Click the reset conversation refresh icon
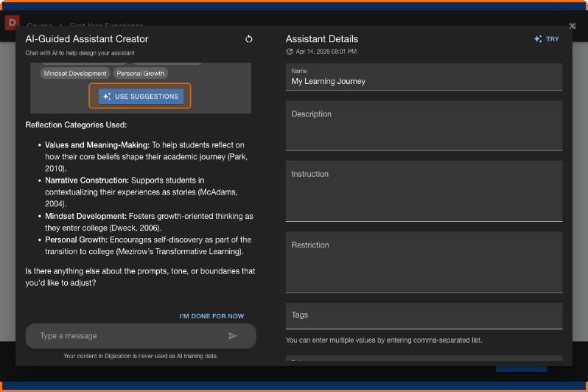This screenshot has width=588, height=392. pyautogui.click(x=248, y=39)
